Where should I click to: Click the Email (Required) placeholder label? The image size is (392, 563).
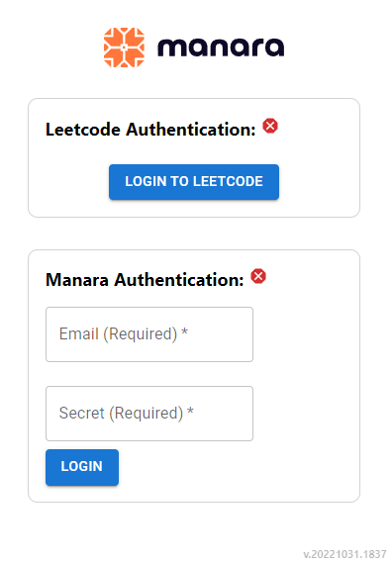coord(118,333)
